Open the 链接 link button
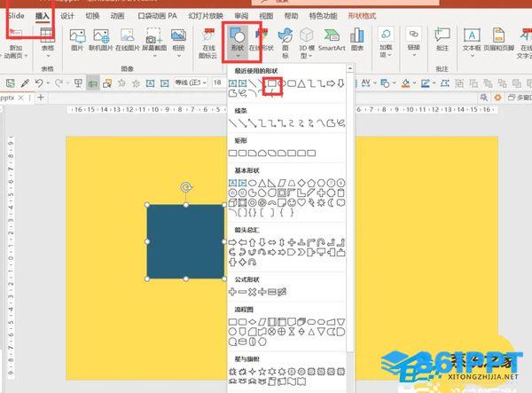Screen dimensions: 532x393 (414, 42)
